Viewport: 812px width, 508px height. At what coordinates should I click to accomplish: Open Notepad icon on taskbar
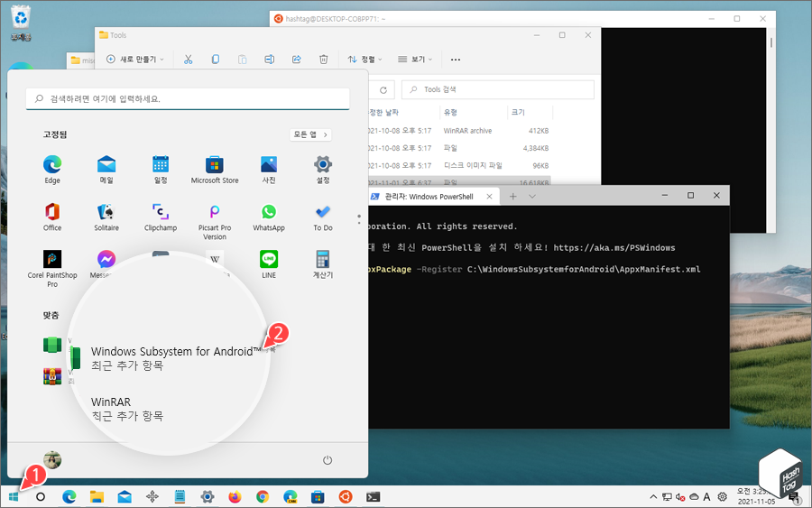click(180, 497)
